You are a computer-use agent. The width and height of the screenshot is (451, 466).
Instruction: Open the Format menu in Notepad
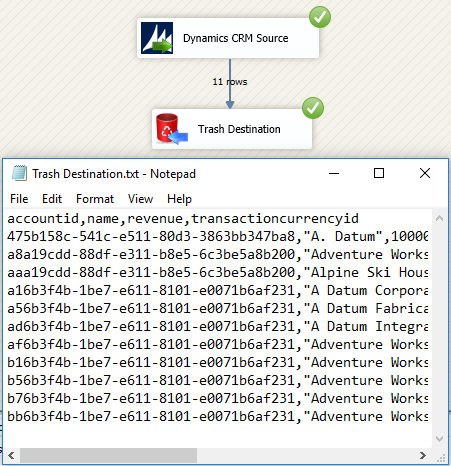pos(95,199)
